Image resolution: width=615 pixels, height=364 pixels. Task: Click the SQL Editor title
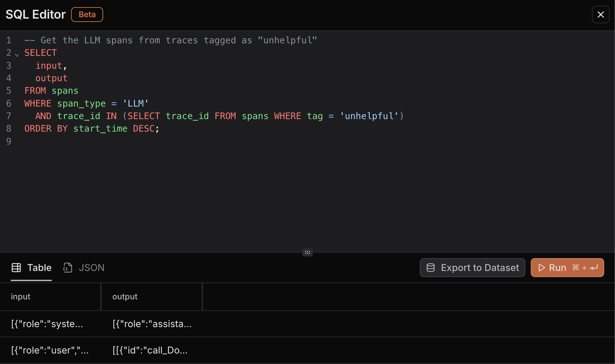click(36, 15)
